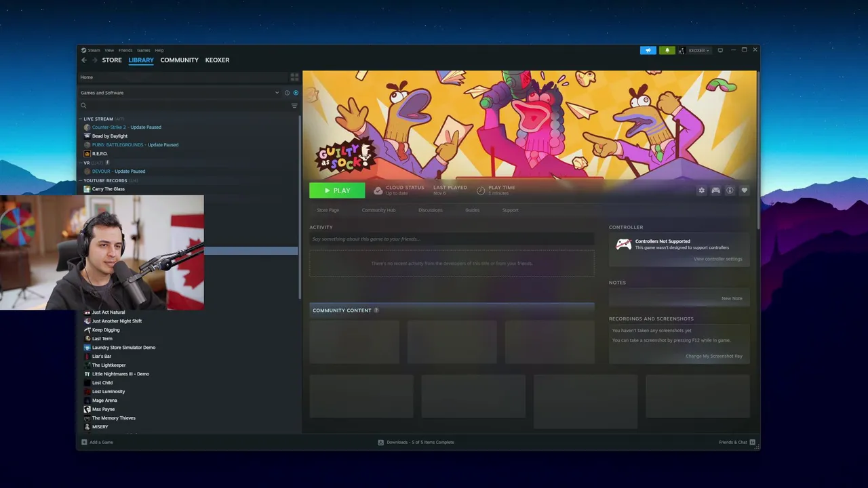Switch library to grid collections view
Screen dimensions: 868x488
click(294, 77)
